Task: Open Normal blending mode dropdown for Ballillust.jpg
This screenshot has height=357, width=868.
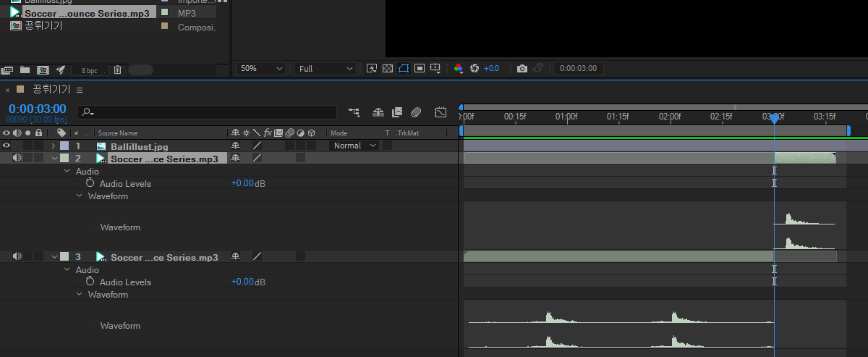Action: [x=354, y=146]
